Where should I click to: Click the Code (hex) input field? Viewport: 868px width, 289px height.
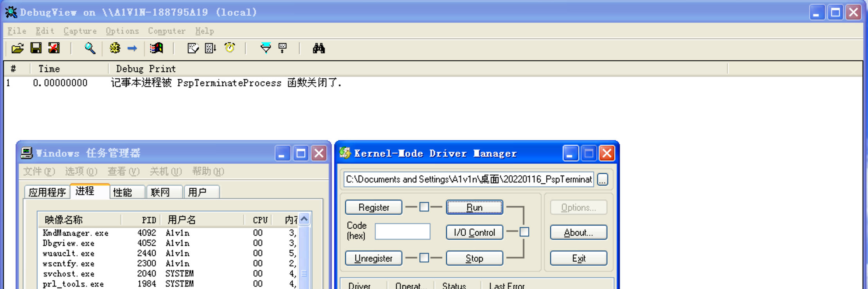point(403,231)
